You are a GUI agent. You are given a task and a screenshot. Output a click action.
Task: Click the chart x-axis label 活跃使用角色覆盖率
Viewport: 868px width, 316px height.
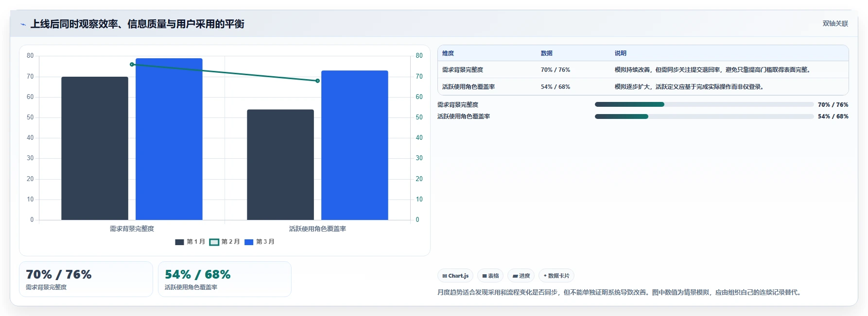pyautogui.click(x=317, y=229)
